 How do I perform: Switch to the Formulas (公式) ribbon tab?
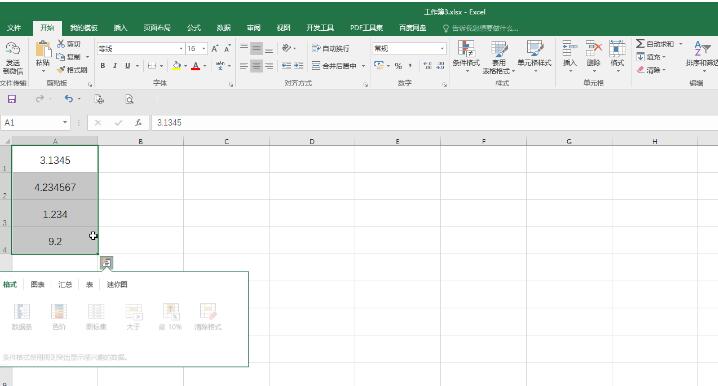point(194,28)
